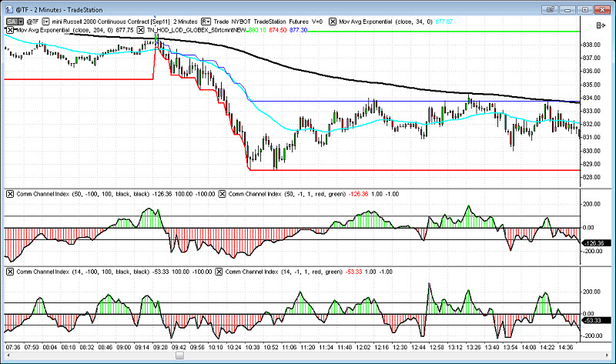The image size is (616, 364).
Task: Toggle Mov Avg Exponential (close, 34) checkbox
Action: point(333,22)
